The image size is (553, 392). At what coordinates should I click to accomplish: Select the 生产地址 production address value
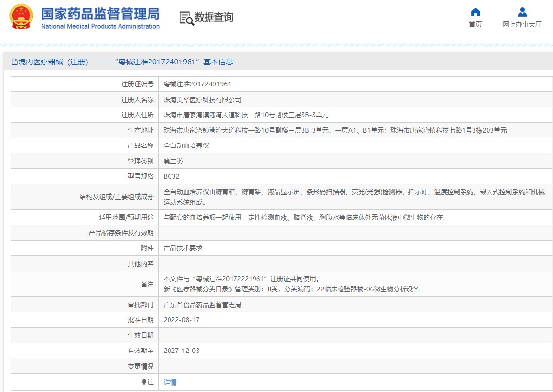coord(335,130)
